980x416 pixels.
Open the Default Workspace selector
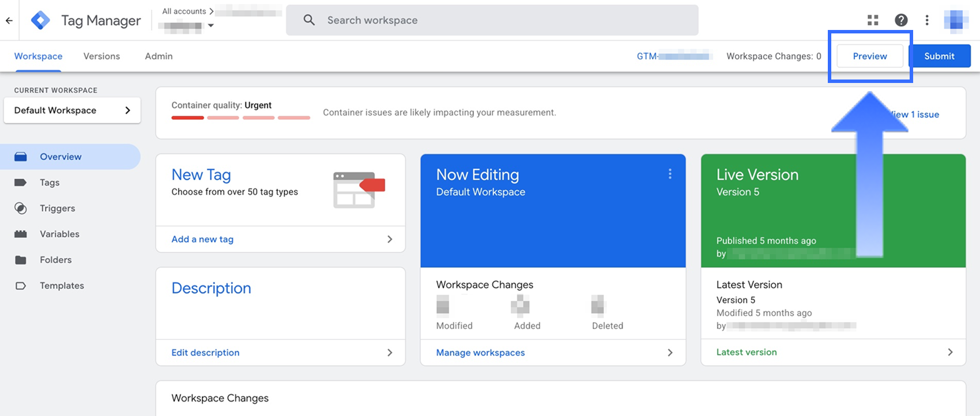pos(72,110)
